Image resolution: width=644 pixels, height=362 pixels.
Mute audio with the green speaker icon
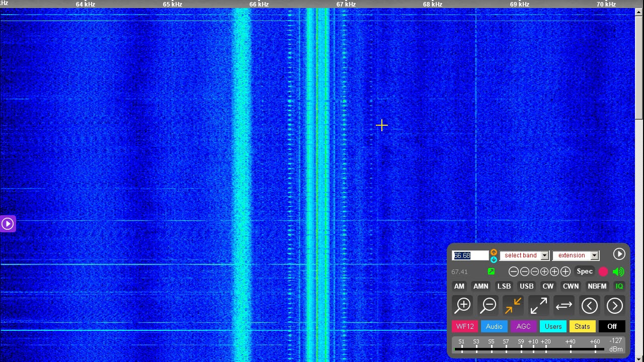[x=618, y=271]
